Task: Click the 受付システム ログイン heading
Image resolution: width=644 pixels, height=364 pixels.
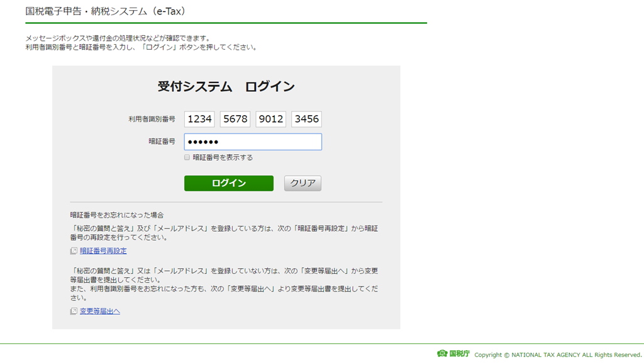Action: tap(226, 87)
